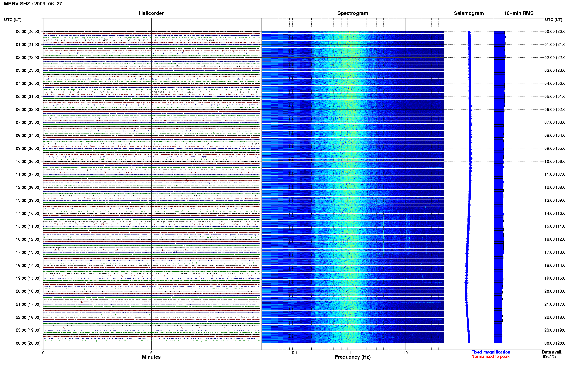
Task: Click the red event burst near 11:30 on helicorder
Action: tap(185, 181)
